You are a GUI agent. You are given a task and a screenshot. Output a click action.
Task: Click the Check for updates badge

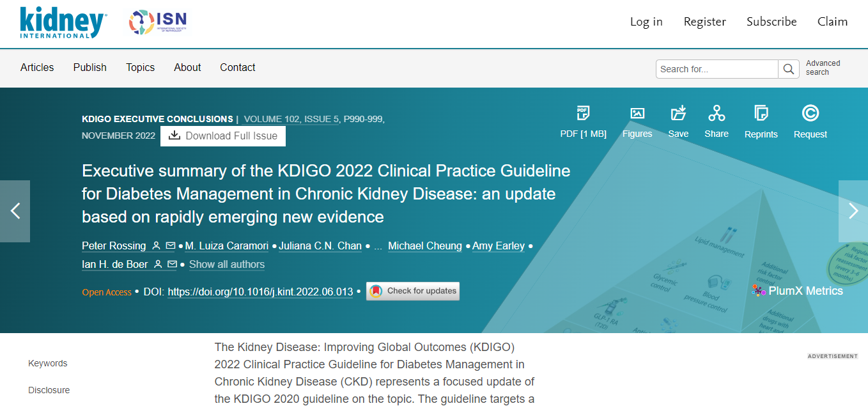(x=412, y=291)
